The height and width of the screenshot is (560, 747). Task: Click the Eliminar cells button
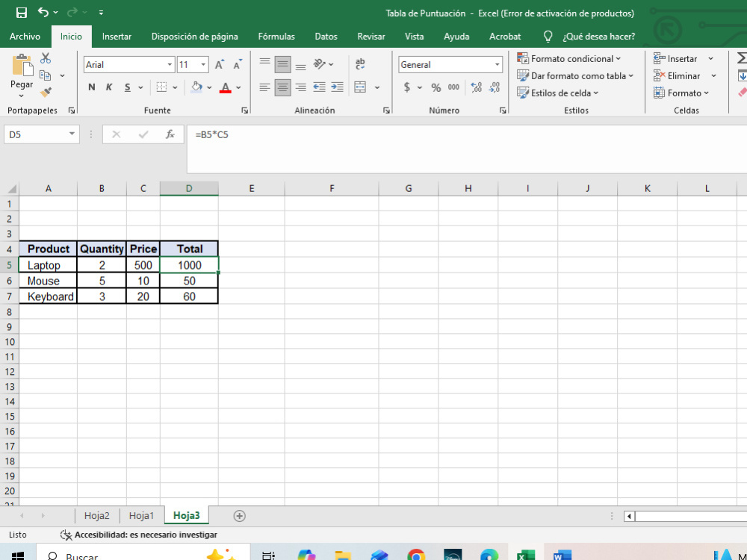coord(677,75)
